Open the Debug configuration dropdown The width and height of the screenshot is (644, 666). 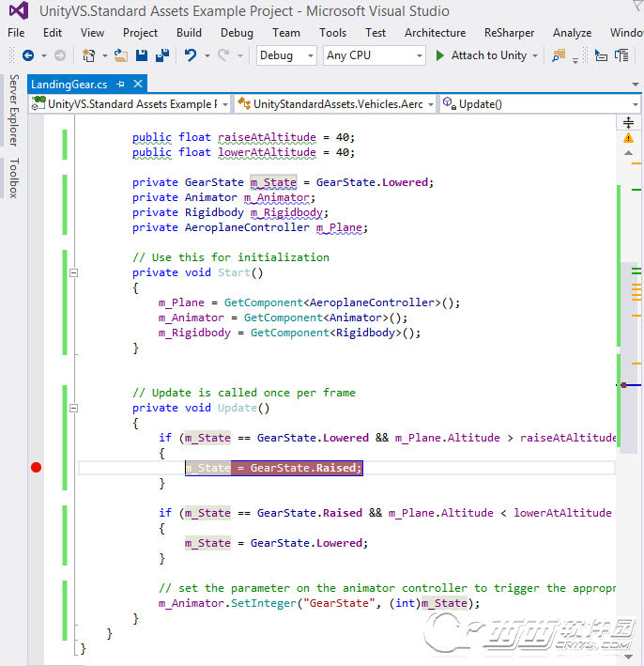(286, 55)
